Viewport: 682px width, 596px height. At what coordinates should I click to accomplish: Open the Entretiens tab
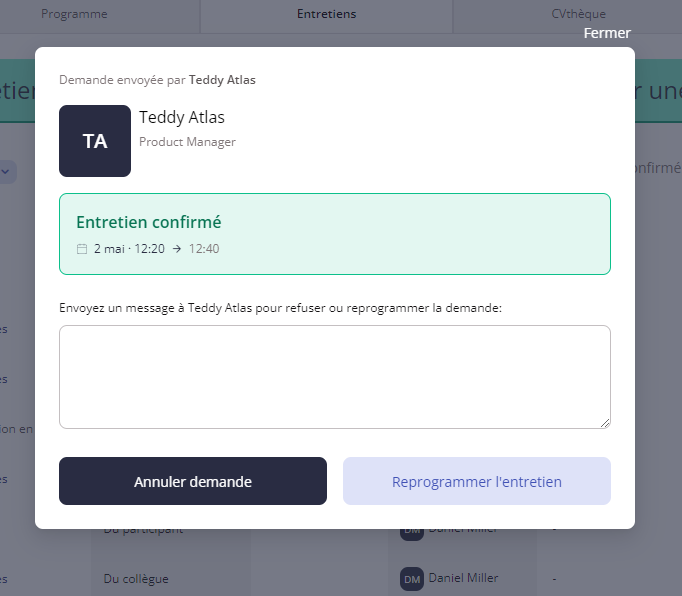coord(326,14)
